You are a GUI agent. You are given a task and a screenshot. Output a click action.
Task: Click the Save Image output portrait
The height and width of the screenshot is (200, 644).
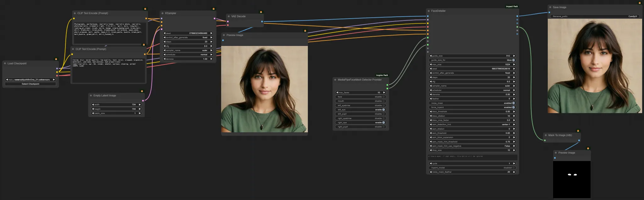click(x=595, y=66)
